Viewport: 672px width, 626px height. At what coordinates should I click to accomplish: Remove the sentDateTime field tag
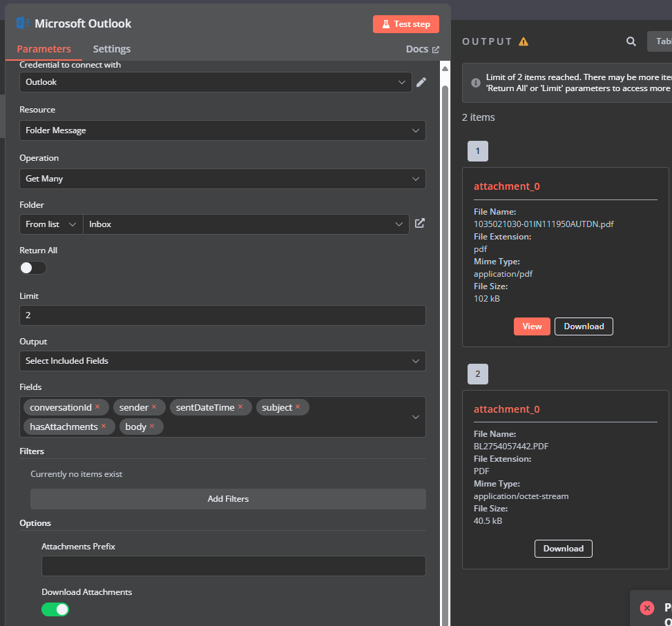point(240,407)
